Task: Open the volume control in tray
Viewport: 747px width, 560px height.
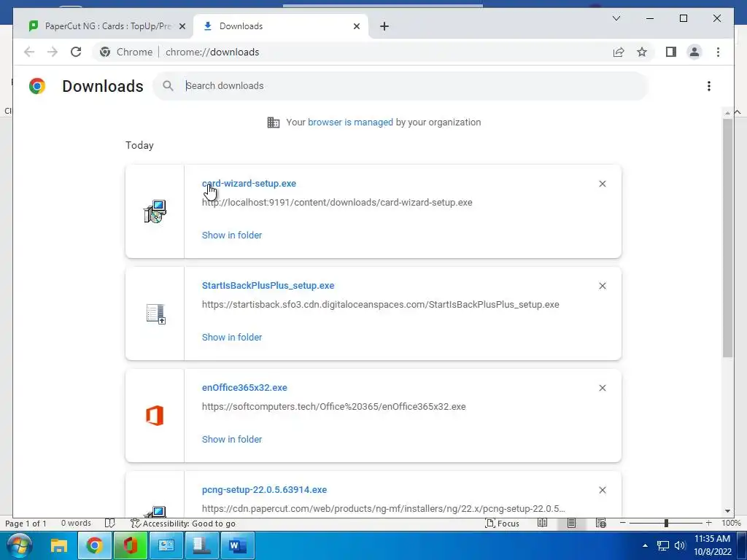Action: [680, 545]
